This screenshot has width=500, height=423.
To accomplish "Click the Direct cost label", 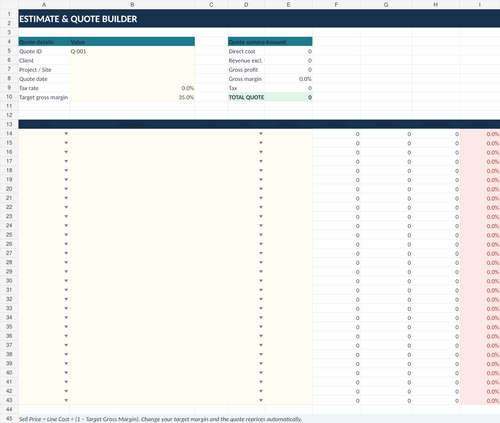I will [242, 51].
